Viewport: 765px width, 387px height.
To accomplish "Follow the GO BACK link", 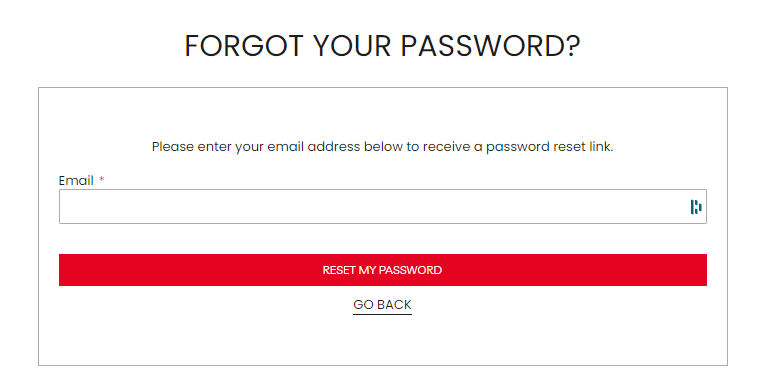I will [382, 305].
